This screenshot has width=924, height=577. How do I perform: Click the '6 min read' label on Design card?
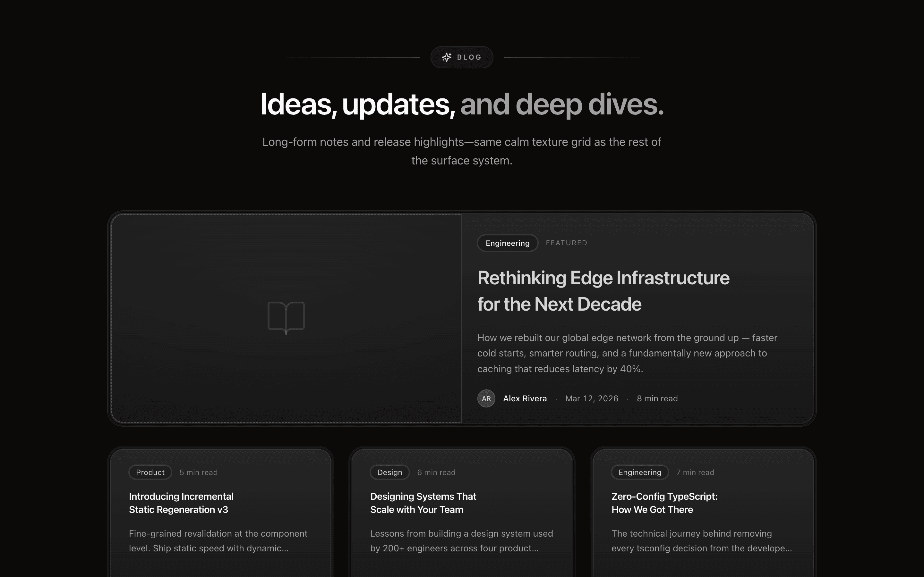coord(436,472)
